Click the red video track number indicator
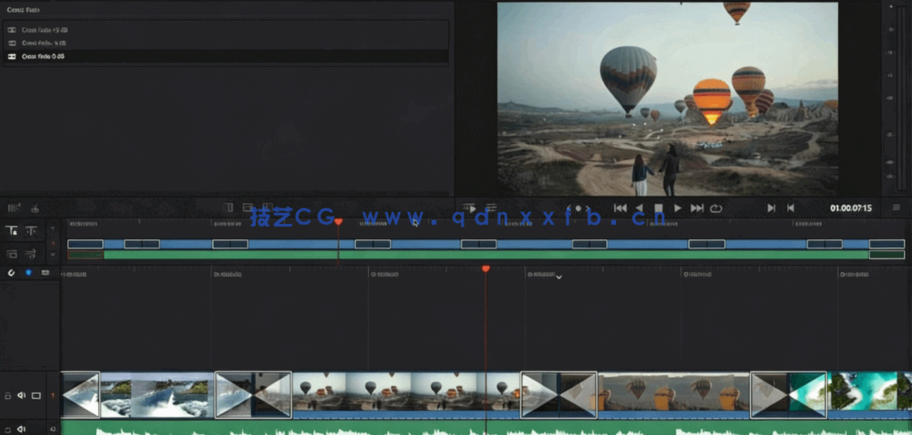This screenshot has height=435, width=912. click(x=53, y=395)
